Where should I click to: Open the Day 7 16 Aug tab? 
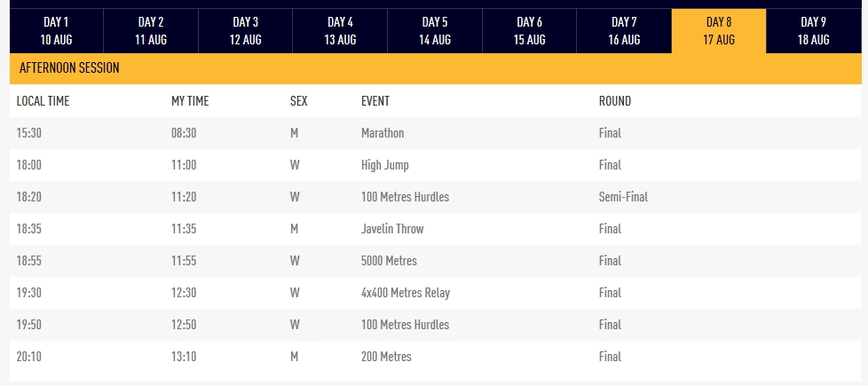coord(624,31)
